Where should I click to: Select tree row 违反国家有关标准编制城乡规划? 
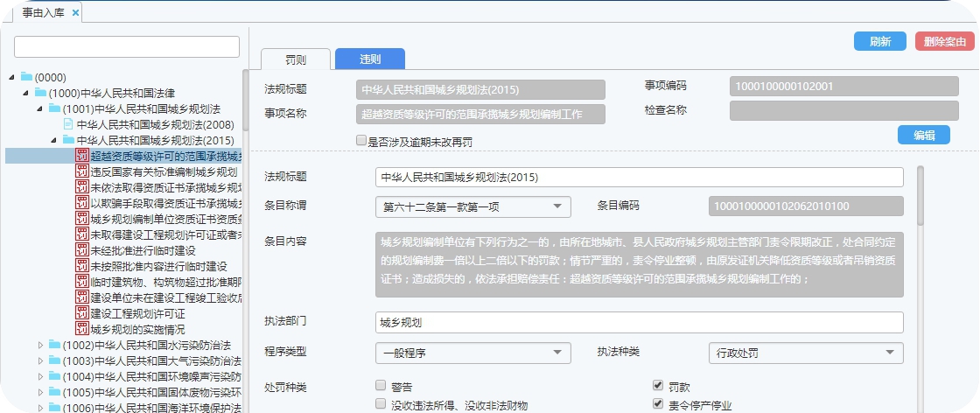tap(164, 171)
